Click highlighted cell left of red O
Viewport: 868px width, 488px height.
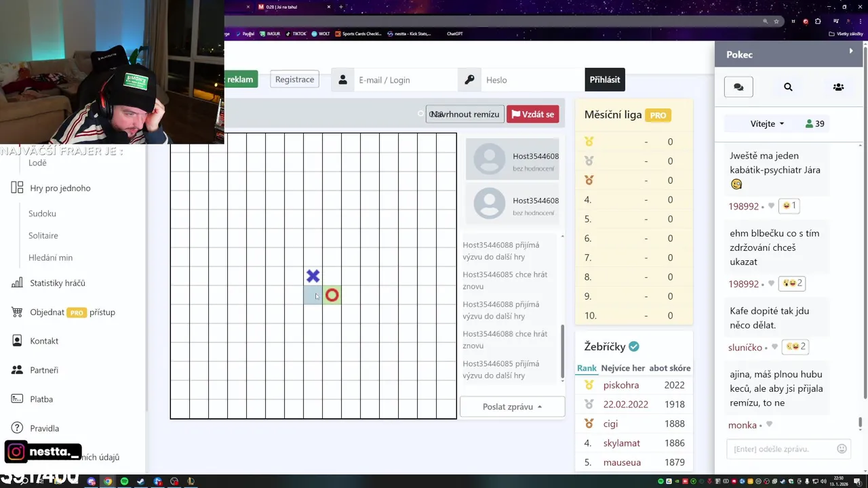(x=313, y=295)
